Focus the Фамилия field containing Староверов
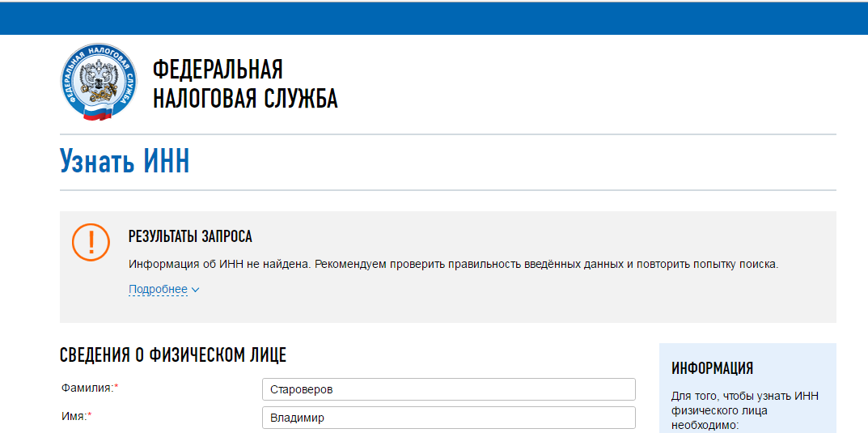 (x=448, y=389)
